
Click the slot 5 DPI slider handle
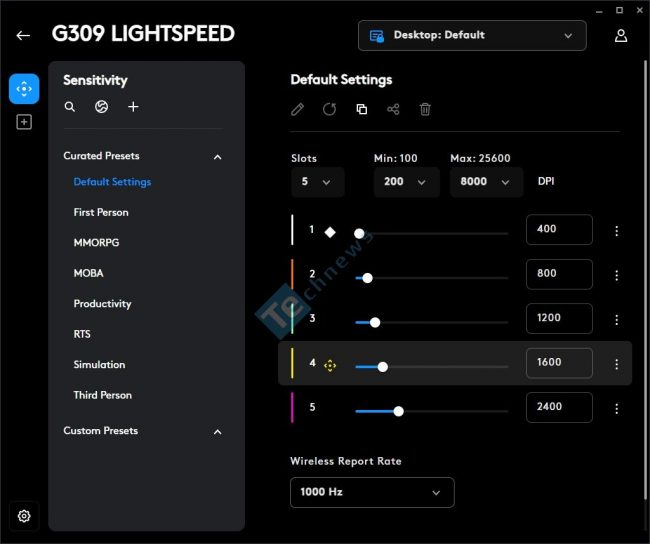[398, 411]
